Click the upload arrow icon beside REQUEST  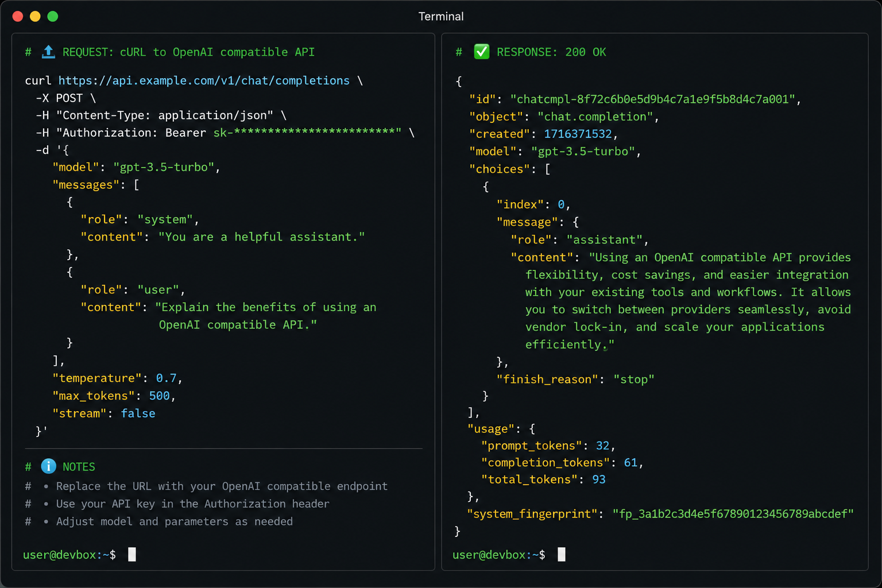click(x=48, y=52)
